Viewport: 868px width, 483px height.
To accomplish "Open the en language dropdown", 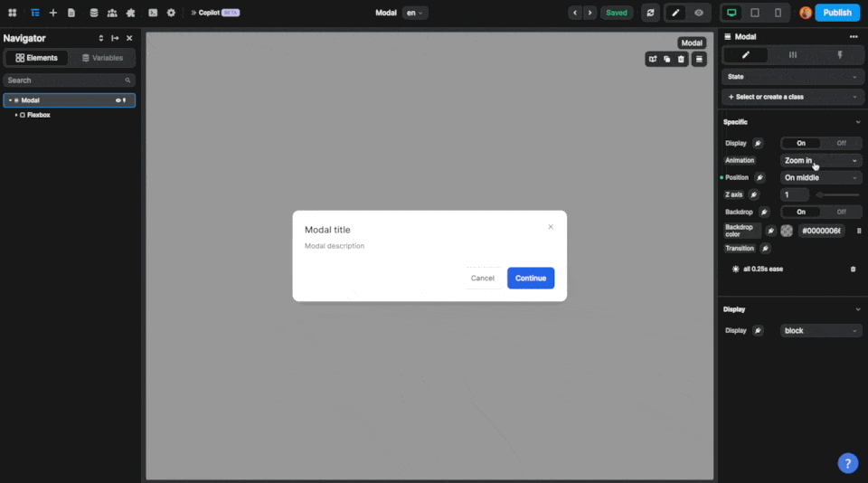I will pos(415,13).
